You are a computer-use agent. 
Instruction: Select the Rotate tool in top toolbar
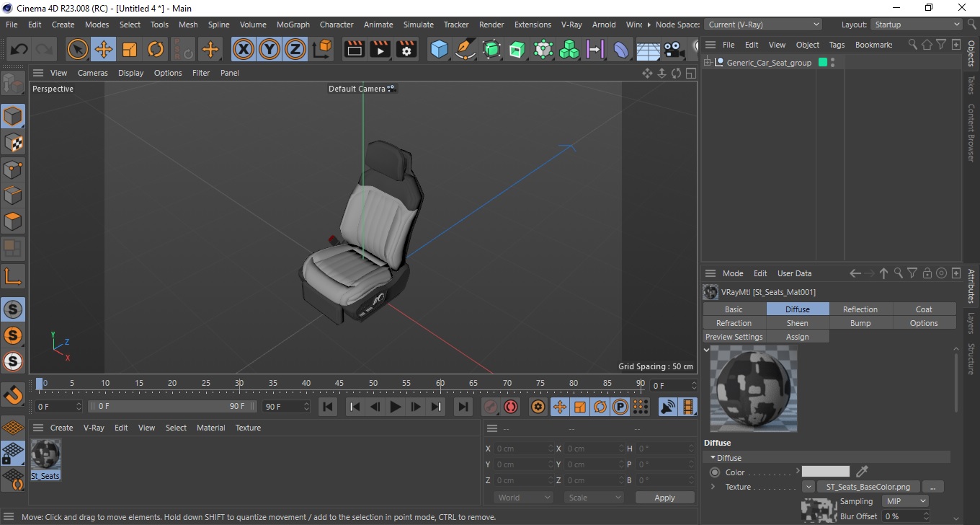pyautogui.click(x=156, y=50)
